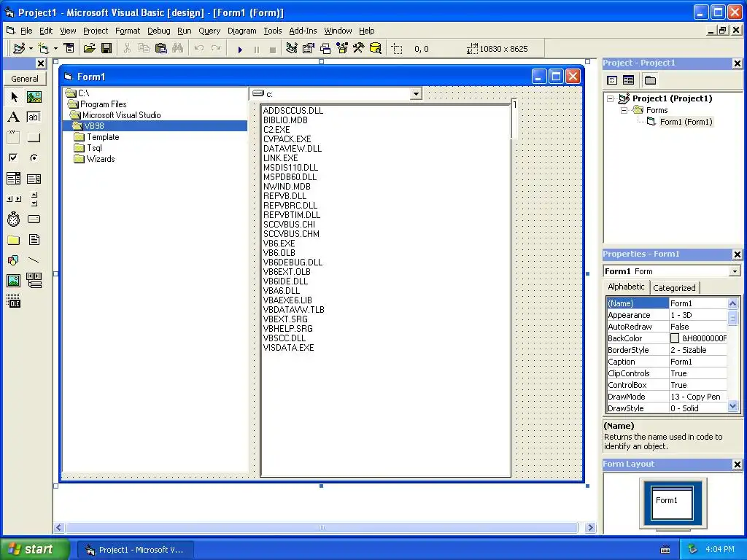The height and width of the screenshot is (560, 747).
Task: Select the Line tool in toolbox
Action: pyautogui.click(x=34, y=260)
